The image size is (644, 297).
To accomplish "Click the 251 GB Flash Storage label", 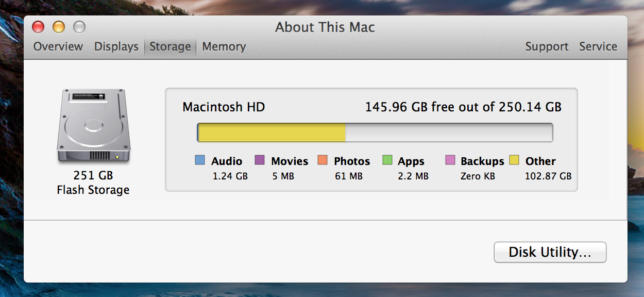I will coord(93,183).
